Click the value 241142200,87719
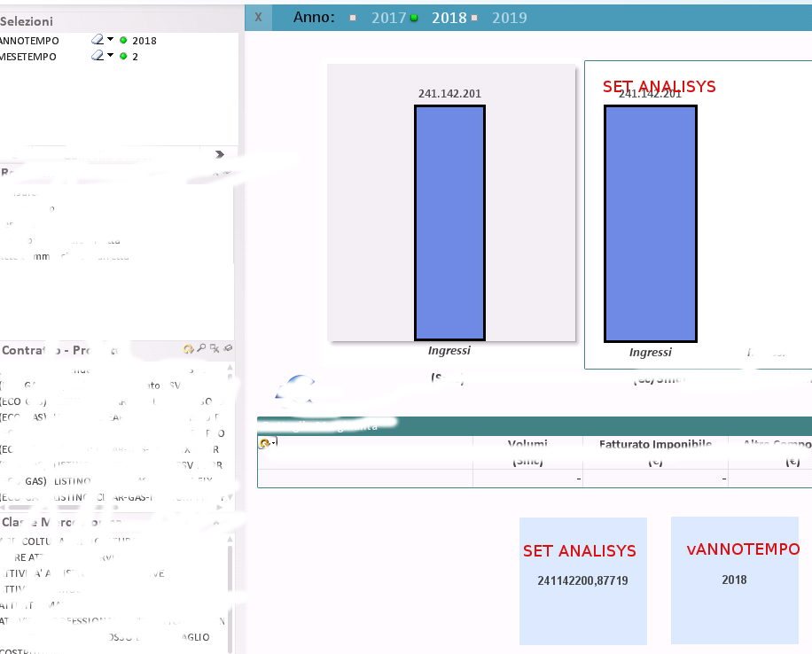This screenshot has height=654, width=812. [582, 580]
